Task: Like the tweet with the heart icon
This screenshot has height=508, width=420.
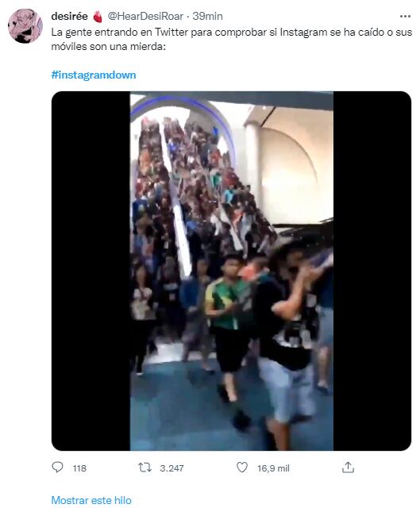Action: pos(242,468)
